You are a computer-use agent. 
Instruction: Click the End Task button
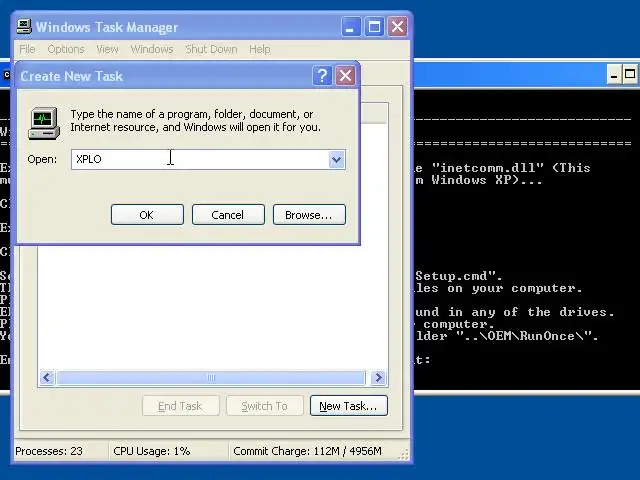[180, 406]
